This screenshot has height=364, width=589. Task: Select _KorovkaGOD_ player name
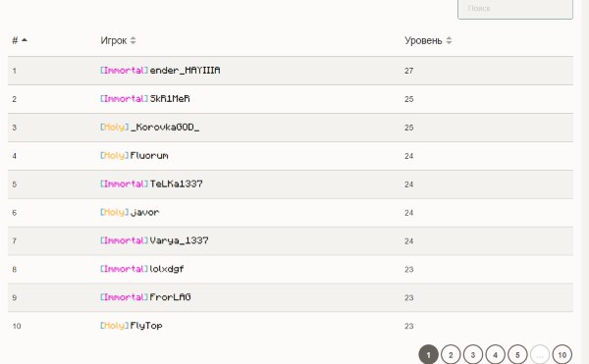165,128
